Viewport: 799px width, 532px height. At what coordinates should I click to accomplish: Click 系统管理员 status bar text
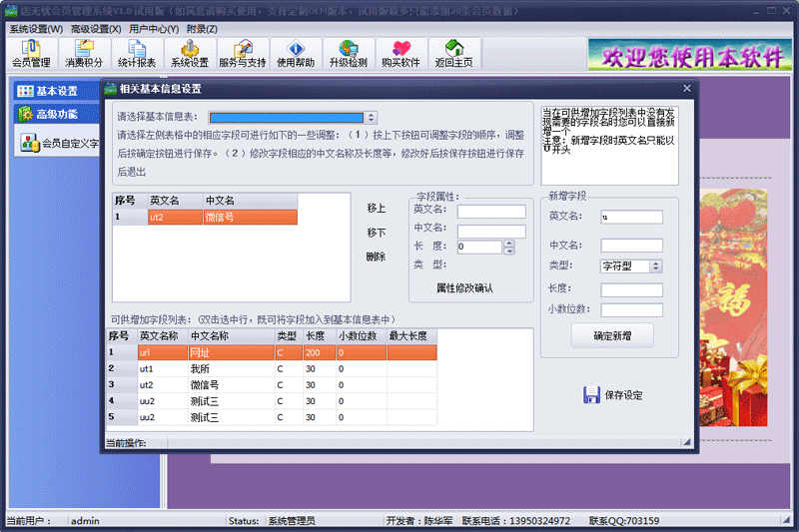(292, 521)
